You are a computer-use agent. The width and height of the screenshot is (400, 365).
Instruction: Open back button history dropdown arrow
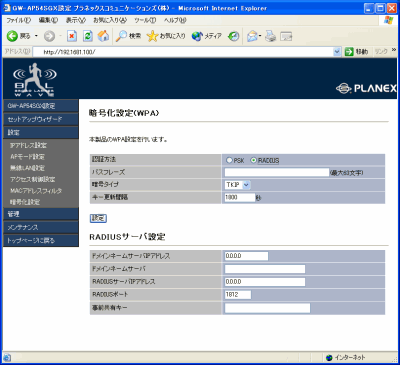(x=36, y=36)
